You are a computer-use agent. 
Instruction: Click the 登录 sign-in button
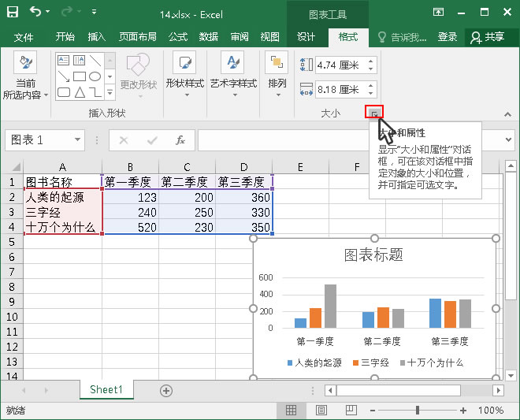point(448,37)
